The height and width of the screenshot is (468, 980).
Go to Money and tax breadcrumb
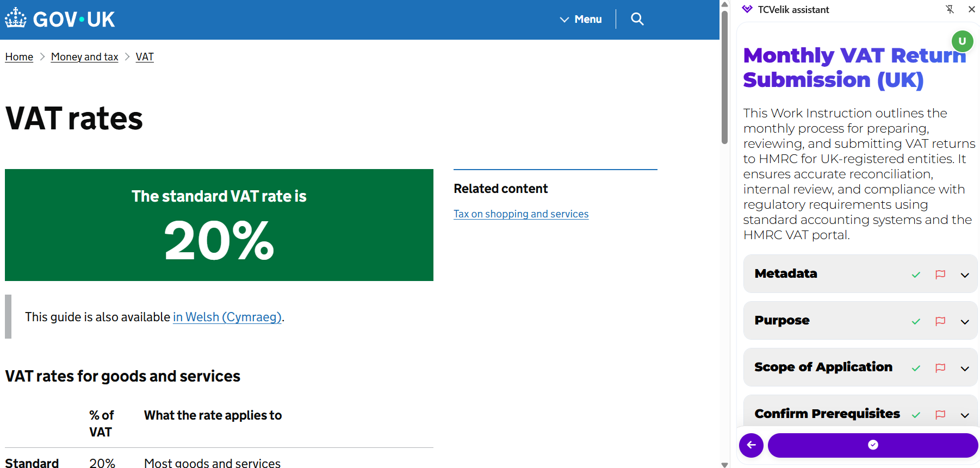84,57
